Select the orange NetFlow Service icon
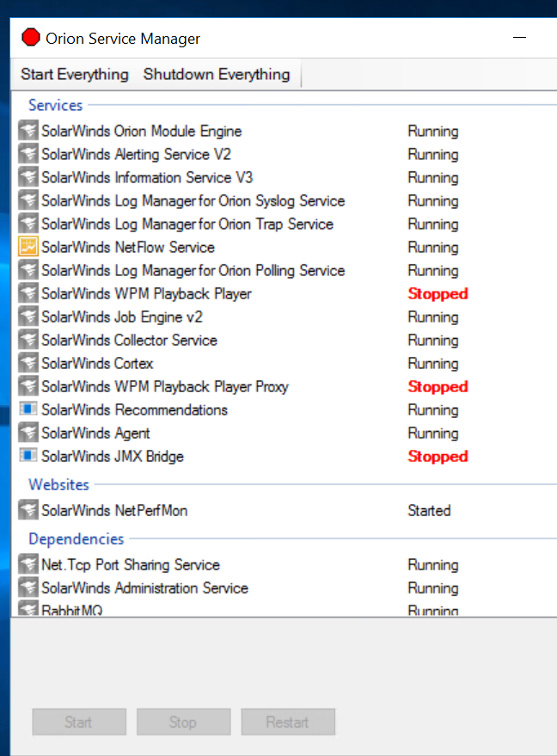Image resolution: width=557 pixels, height=756 pixels. tap(28, 247)
